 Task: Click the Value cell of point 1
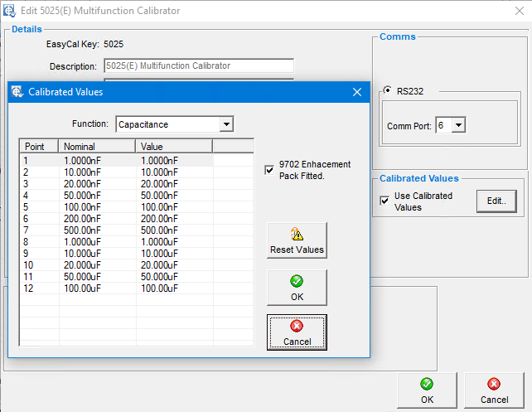174,161
